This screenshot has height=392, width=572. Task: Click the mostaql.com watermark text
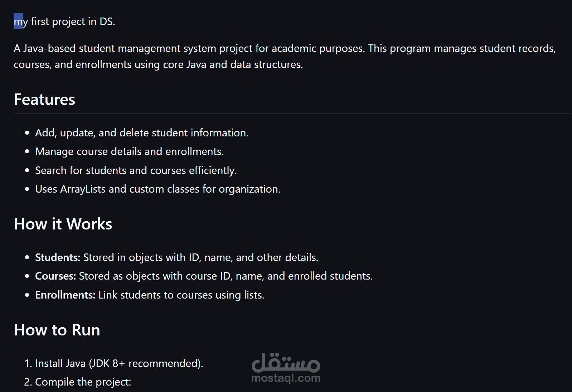286,378
